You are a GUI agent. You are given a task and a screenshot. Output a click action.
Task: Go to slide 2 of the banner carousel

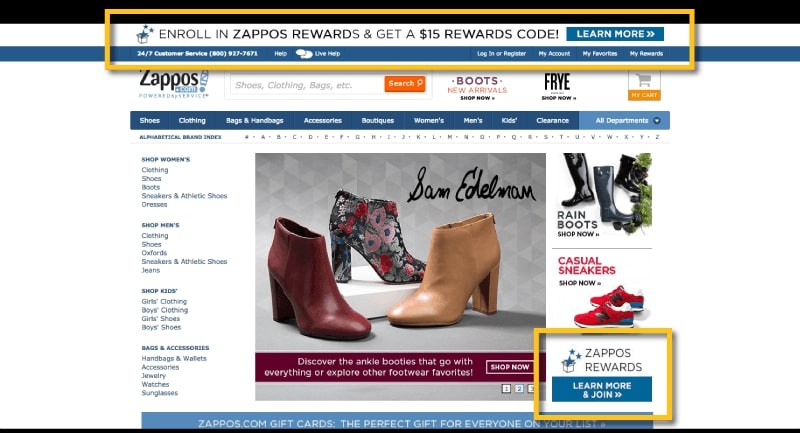(x=519, y=389)
